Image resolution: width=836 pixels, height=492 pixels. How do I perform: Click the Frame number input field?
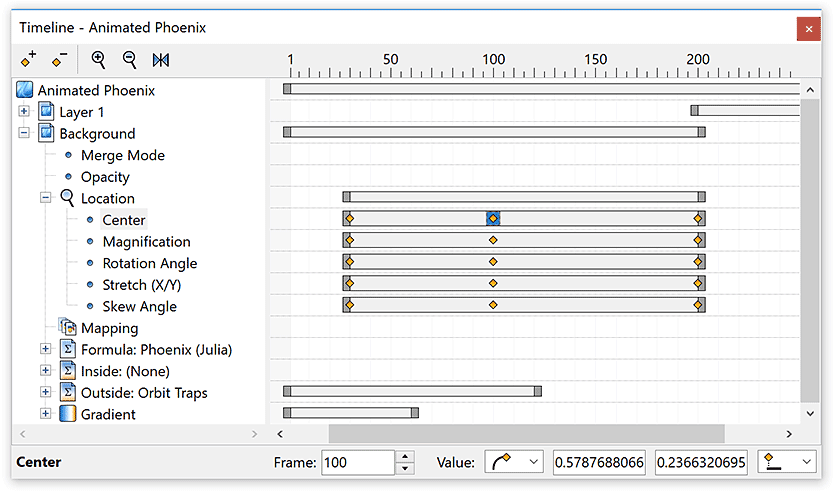point(358,462)
